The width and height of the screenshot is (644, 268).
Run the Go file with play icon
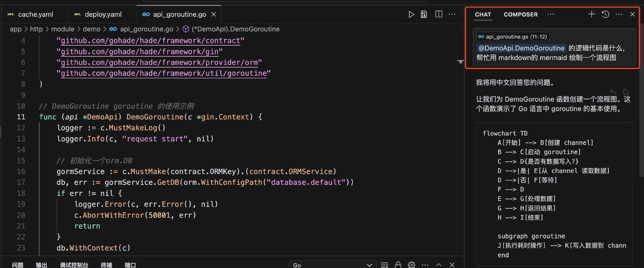click(411, 14)
